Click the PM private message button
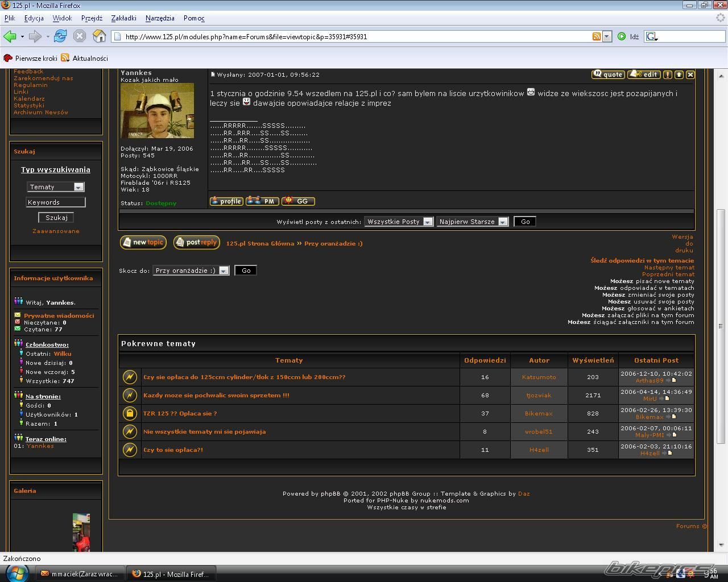 262,201
